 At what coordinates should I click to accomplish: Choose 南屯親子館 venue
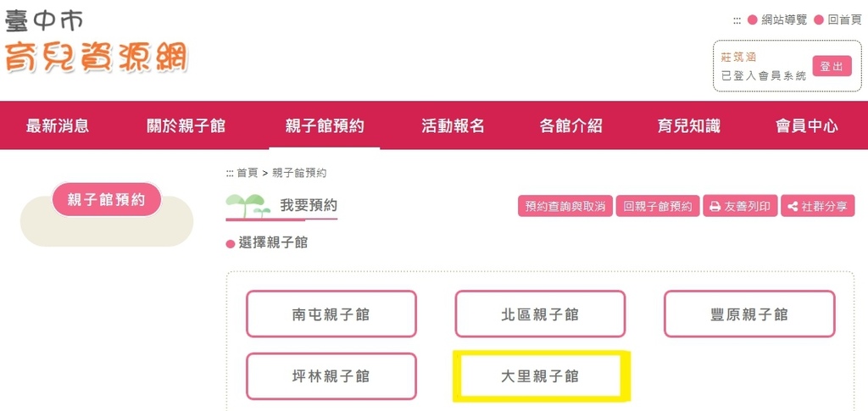pos(331,314)
